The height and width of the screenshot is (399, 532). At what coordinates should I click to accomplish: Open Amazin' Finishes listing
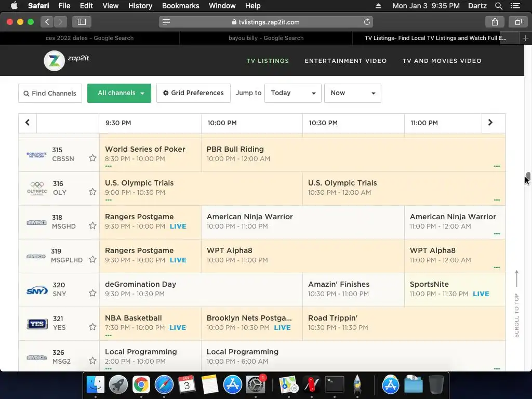click(353, 290)
